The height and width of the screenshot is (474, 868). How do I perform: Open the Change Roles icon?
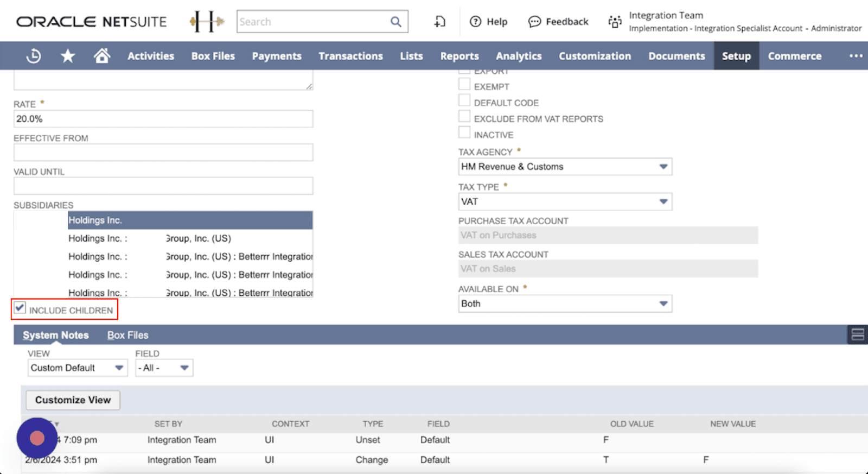coord(615,22)
